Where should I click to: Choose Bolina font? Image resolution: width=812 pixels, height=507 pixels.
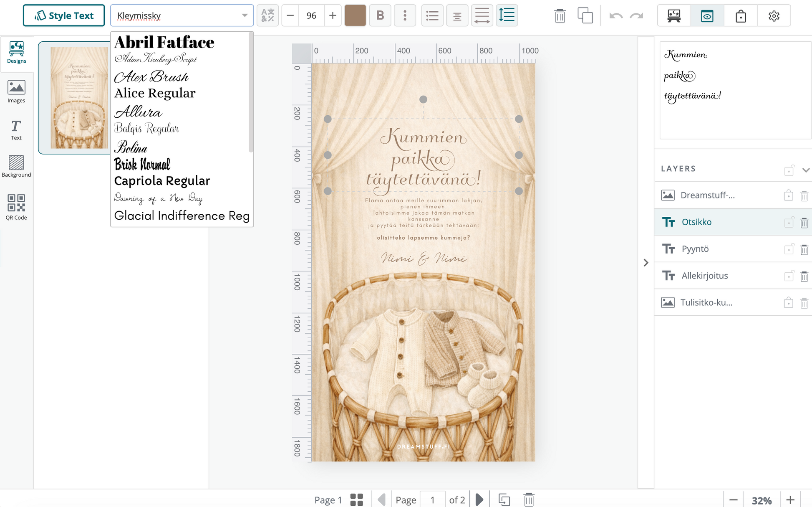coord(131,147)
